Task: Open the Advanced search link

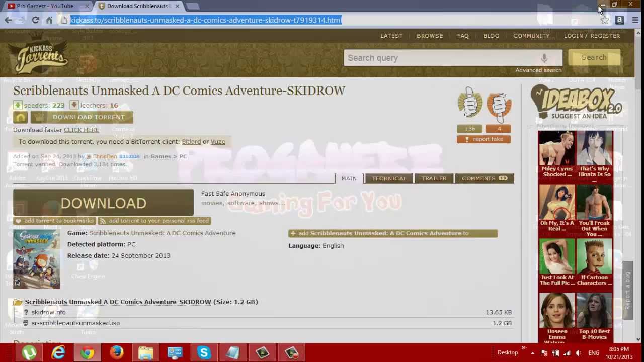Action: pos(538,70)
